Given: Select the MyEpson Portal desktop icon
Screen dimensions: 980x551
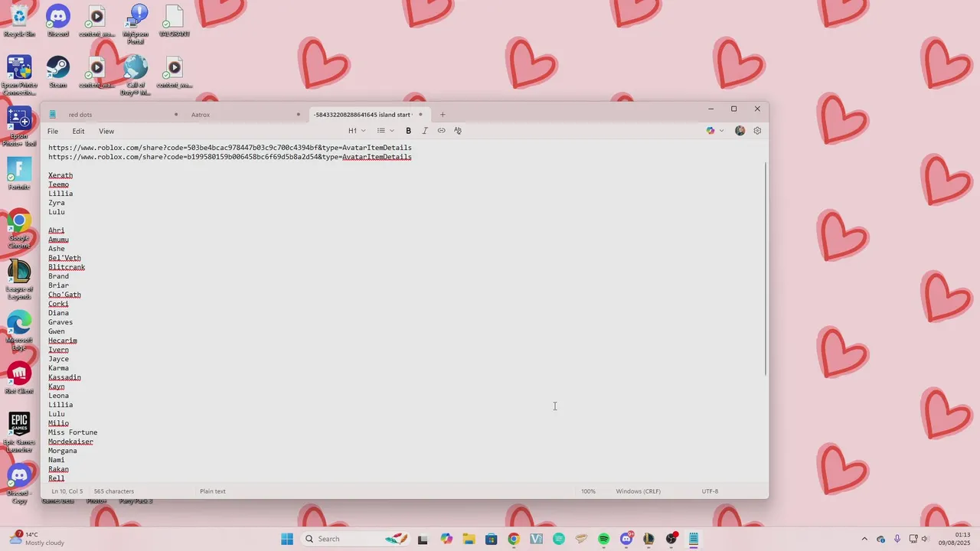Looking at the screenshot, I should point(136,24).
